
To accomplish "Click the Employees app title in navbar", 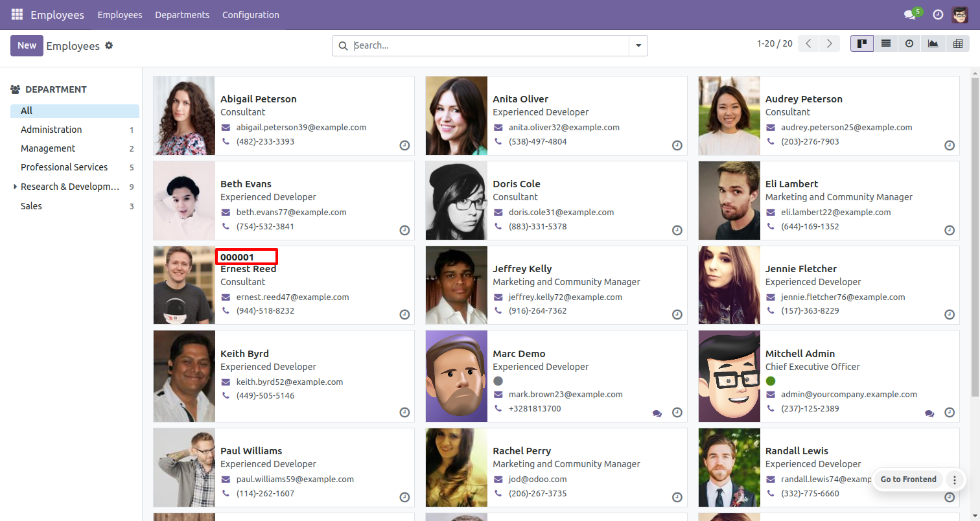I will (57, 14).
